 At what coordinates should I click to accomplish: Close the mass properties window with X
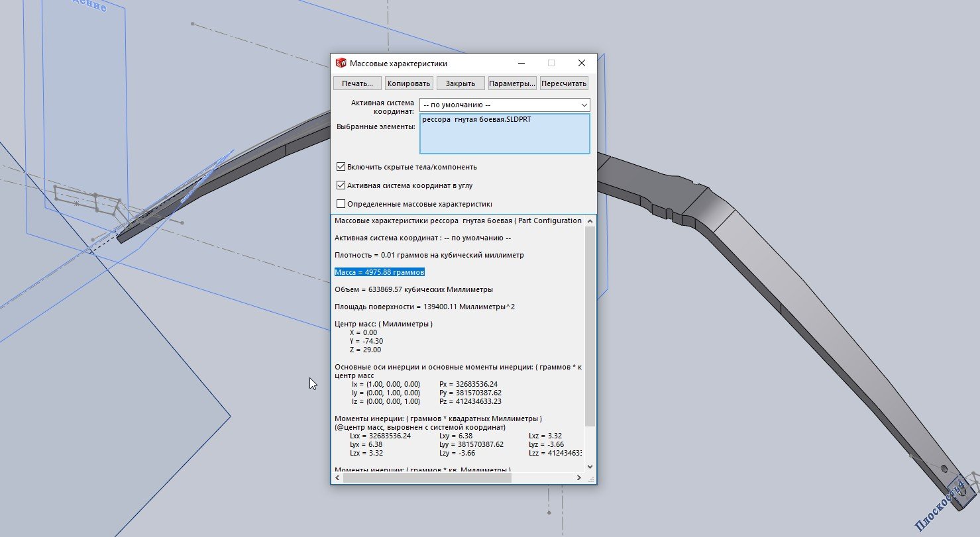coord(581,64)
